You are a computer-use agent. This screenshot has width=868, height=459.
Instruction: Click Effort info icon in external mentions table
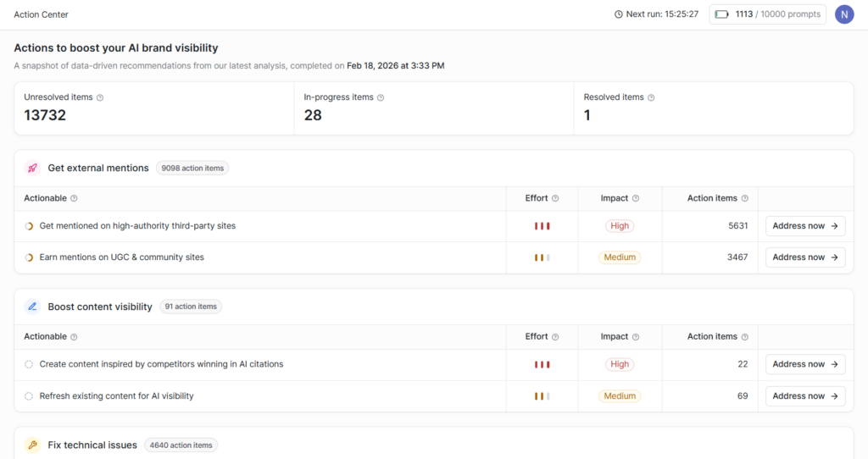click(x=555, y=198)
